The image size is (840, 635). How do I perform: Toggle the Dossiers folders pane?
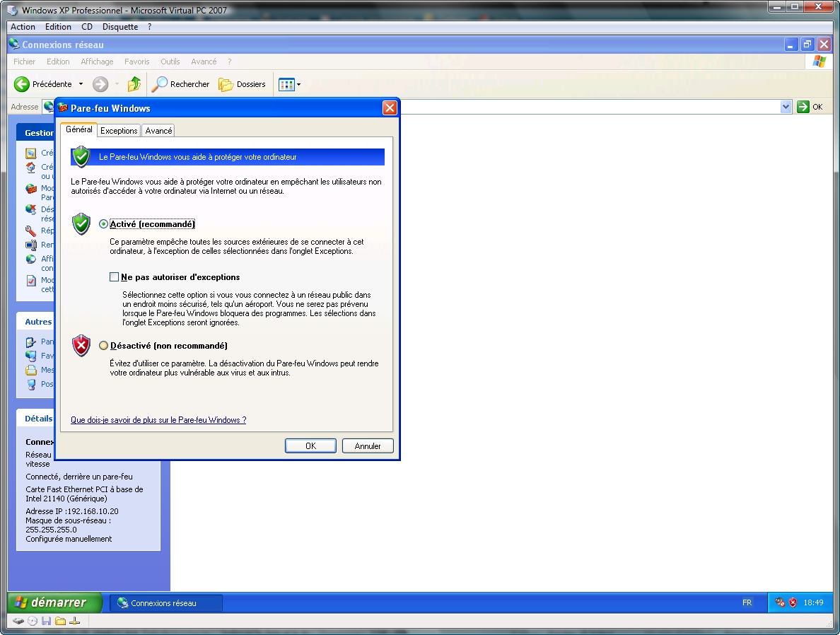click(x=242, y=84)
